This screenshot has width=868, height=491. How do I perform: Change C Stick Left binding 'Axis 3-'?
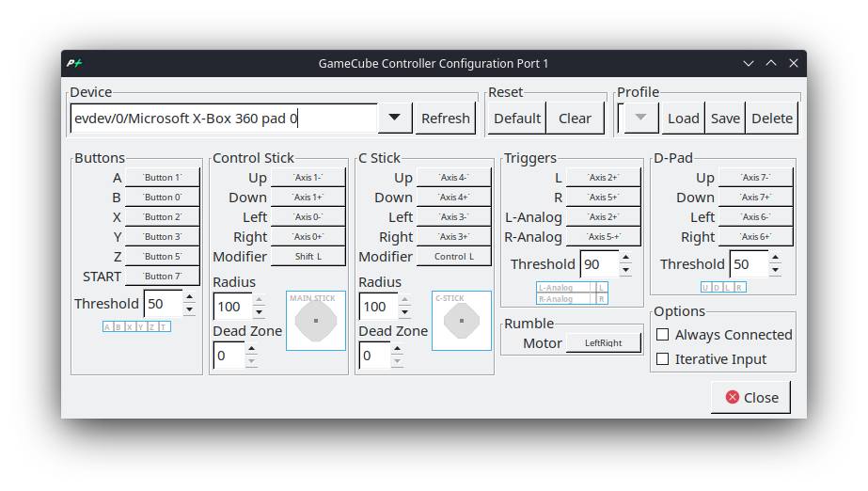pyautogui.click(x=453, y=217)
